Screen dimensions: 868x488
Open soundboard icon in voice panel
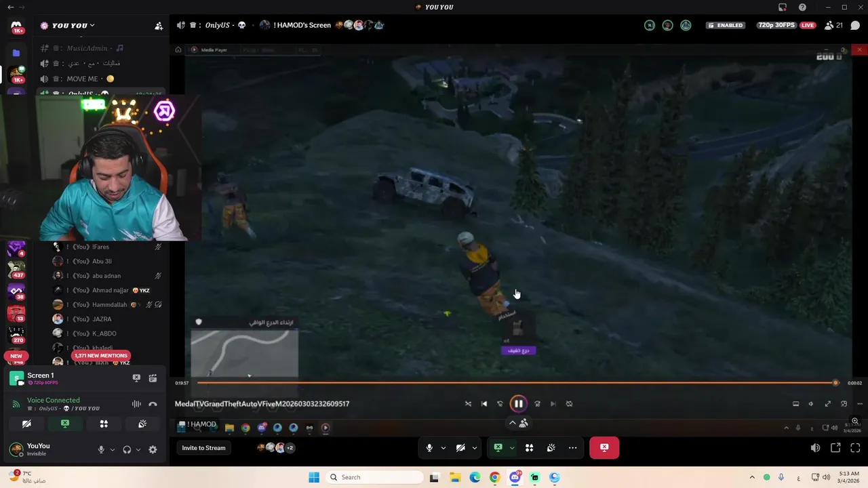[x=142, y=424]
